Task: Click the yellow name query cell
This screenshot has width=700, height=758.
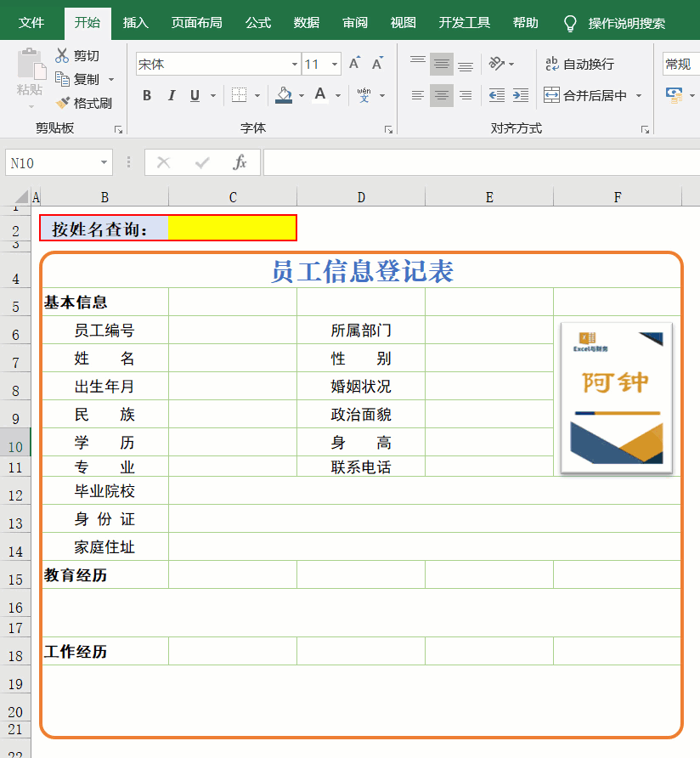Action: coord(232,229)
